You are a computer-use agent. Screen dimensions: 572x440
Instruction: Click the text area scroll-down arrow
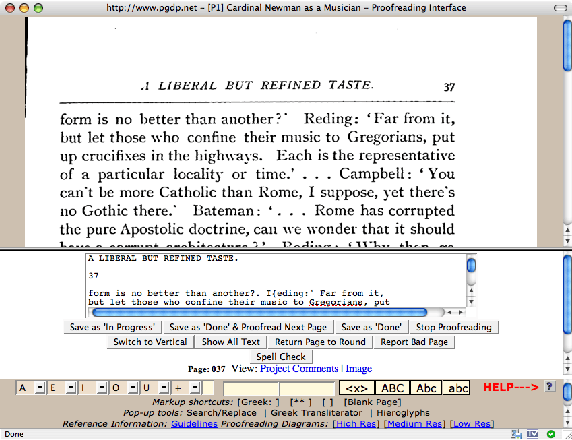coord(471,302)
